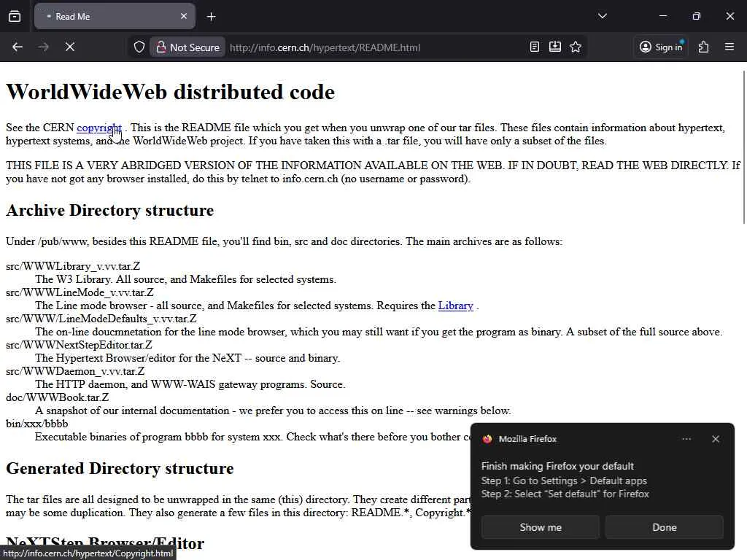Click the Firefox logo in notification
Screen dimensions: 747x560
coord(487,439)
